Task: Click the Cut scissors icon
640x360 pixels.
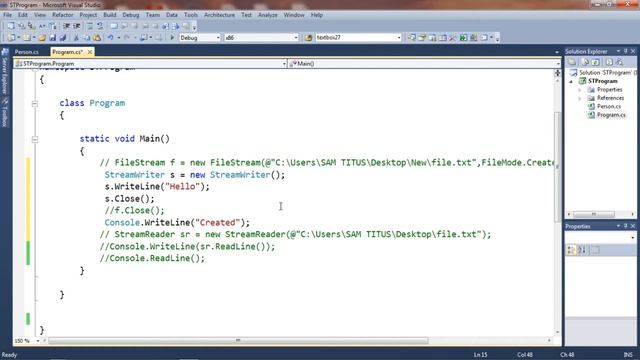Action: pos(76,38)
